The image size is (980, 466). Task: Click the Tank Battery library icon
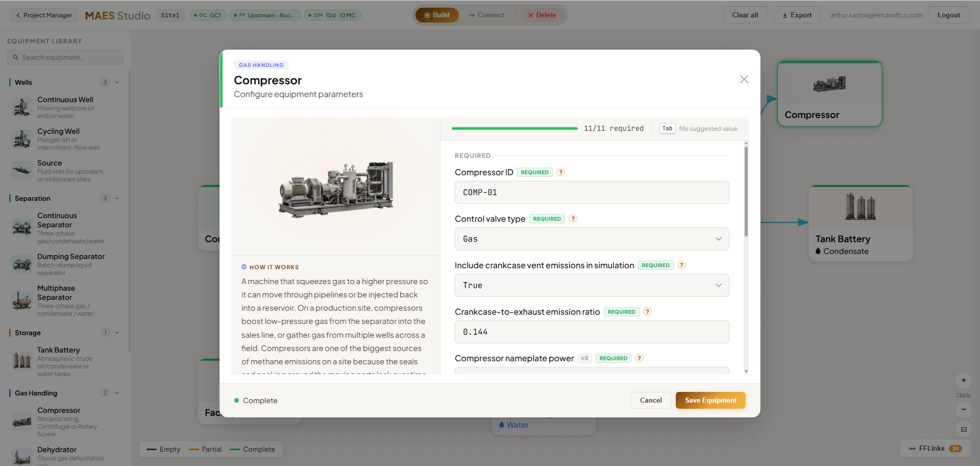[22, 361]
